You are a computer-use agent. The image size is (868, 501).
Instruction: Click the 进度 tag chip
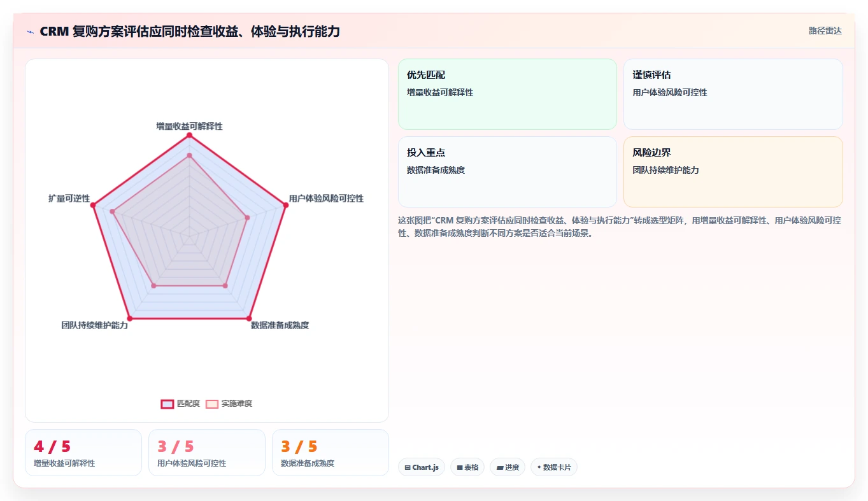[508, 467]
